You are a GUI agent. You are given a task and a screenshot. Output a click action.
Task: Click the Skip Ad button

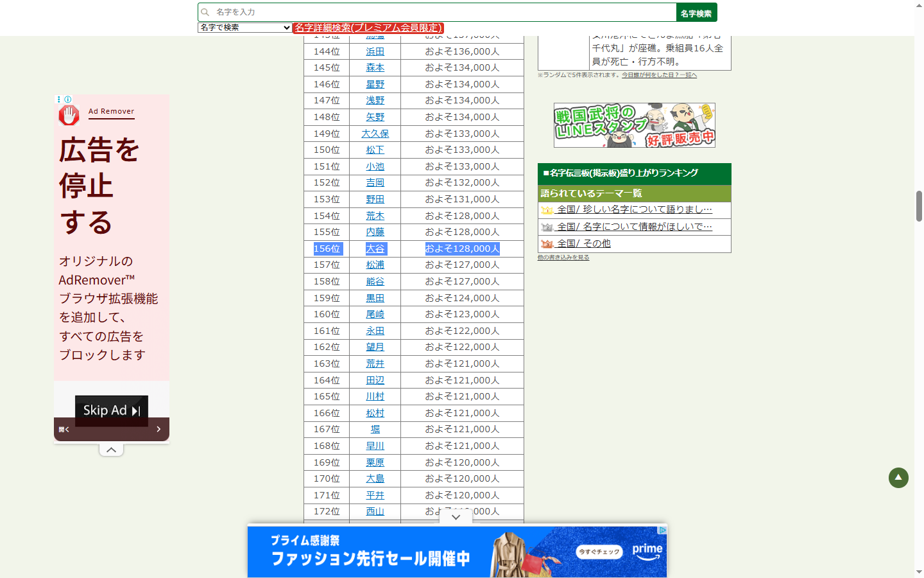(112, 410)
